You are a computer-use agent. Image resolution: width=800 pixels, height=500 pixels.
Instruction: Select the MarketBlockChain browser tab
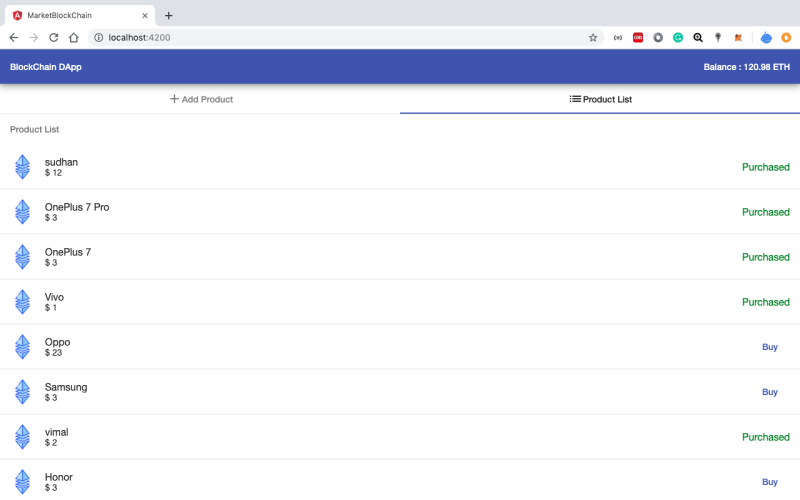pyautogui.click(x=80, y=16)
